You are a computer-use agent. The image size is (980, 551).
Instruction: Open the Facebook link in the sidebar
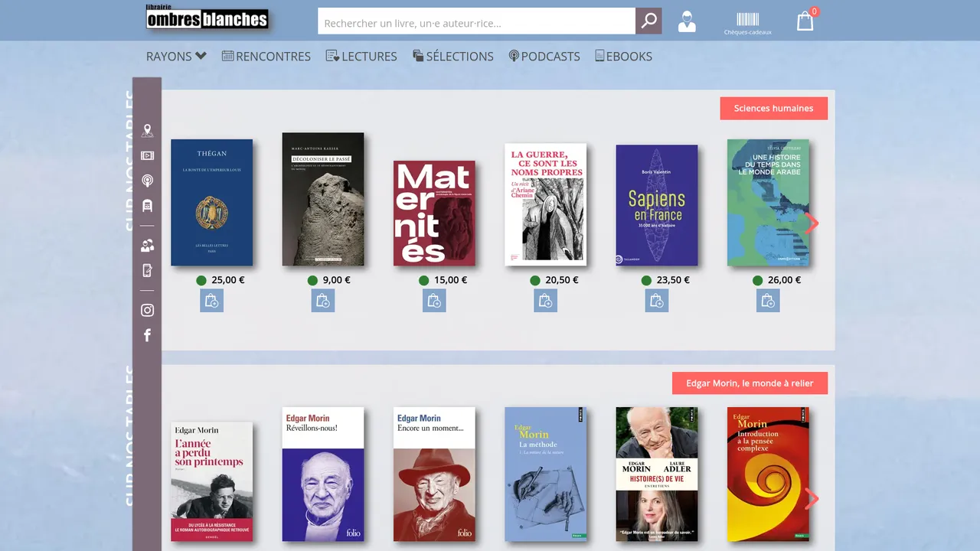(147, 335)
